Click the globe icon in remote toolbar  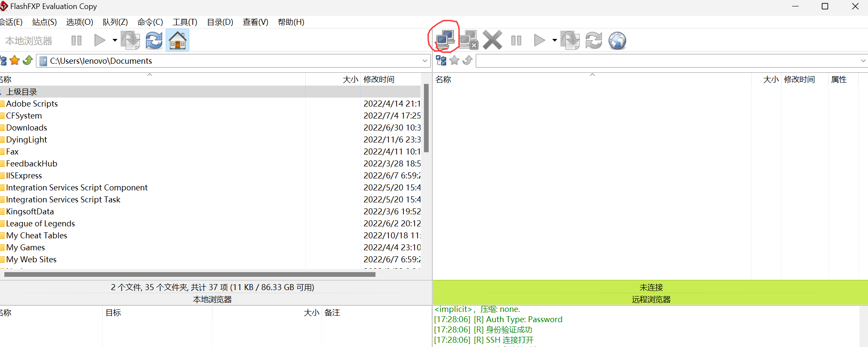[617, 41]
